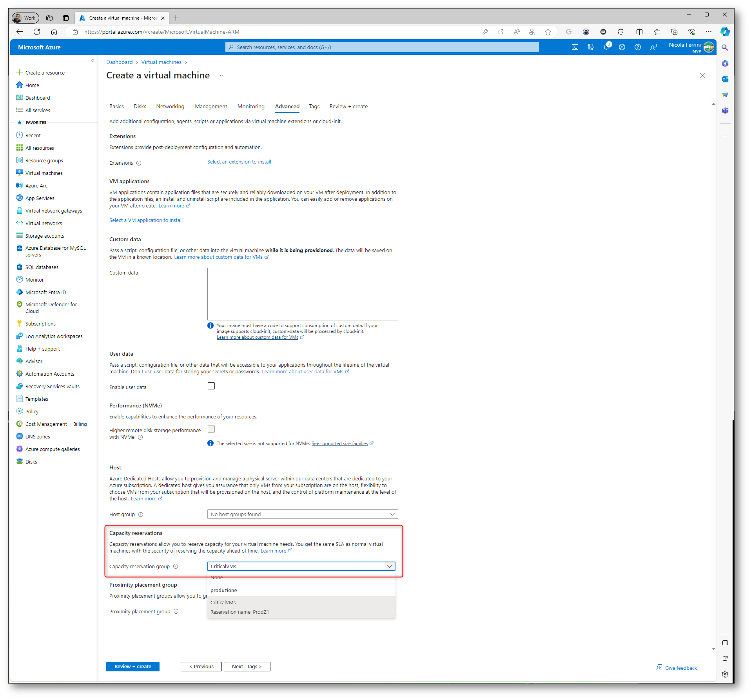Click Proximity placement group info icon

point(176,611)
